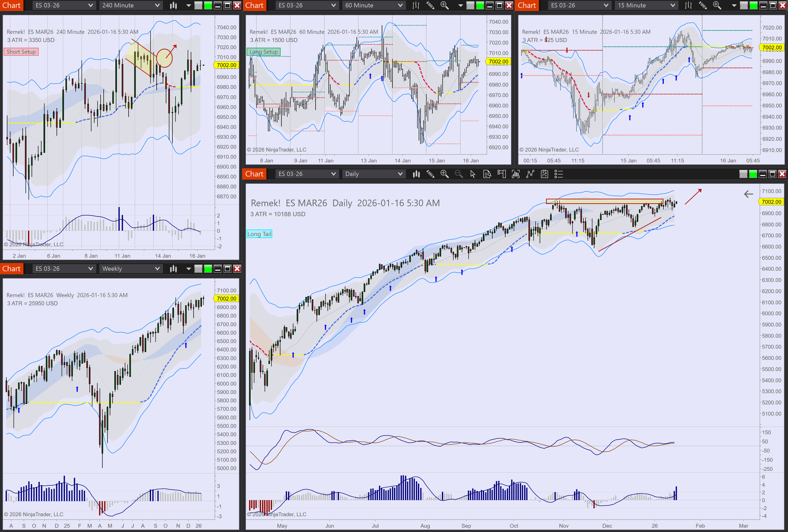Screen dimensions: 788x532
Task: Click zoom in magnifier on Daily chart
Action: coord(444,174)
